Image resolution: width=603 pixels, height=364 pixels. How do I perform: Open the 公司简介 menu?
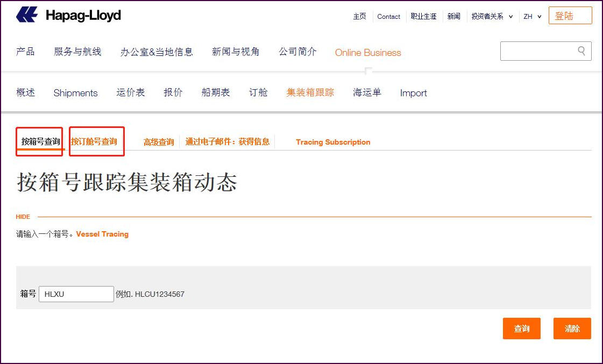(297, 52)
